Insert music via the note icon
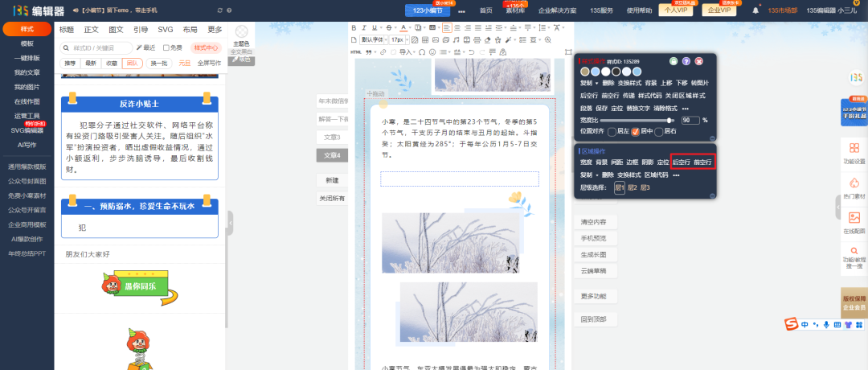 click(457, 40)
